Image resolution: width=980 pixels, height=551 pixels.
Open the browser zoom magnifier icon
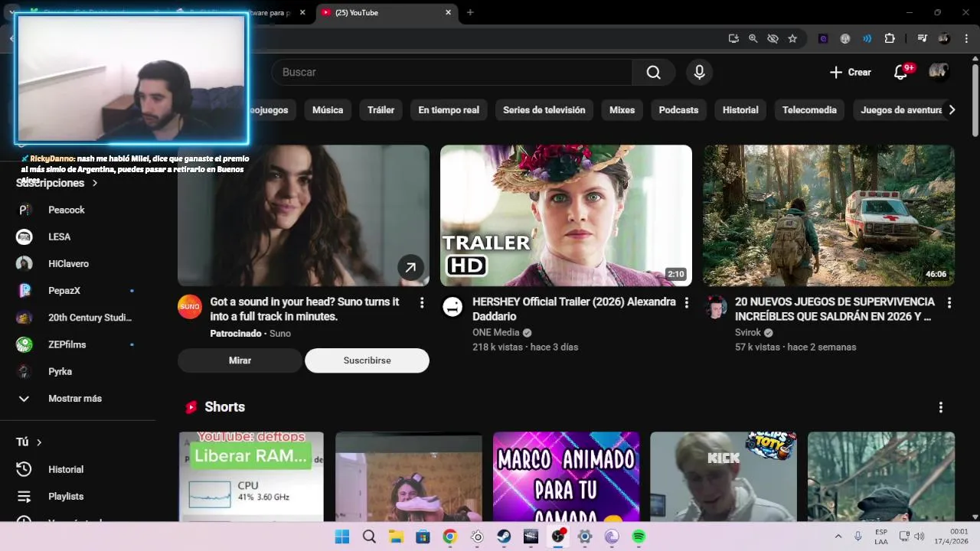[753, 38]
